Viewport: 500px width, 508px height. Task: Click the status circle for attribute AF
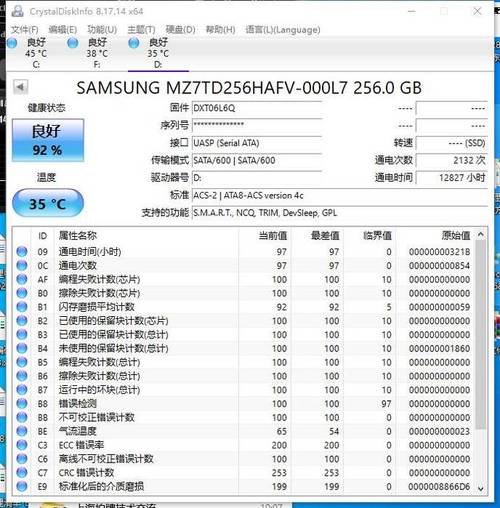pos(22,279)
